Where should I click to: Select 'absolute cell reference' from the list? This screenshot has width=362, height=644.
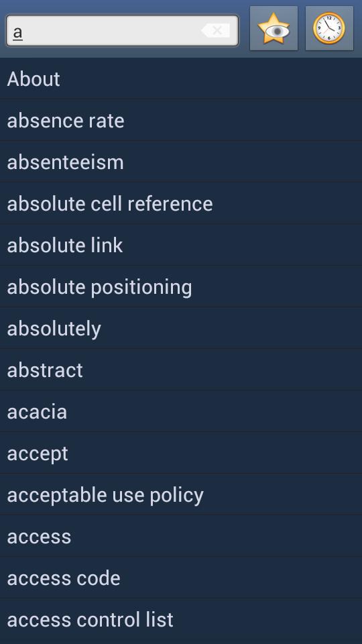tap(181, 204)
